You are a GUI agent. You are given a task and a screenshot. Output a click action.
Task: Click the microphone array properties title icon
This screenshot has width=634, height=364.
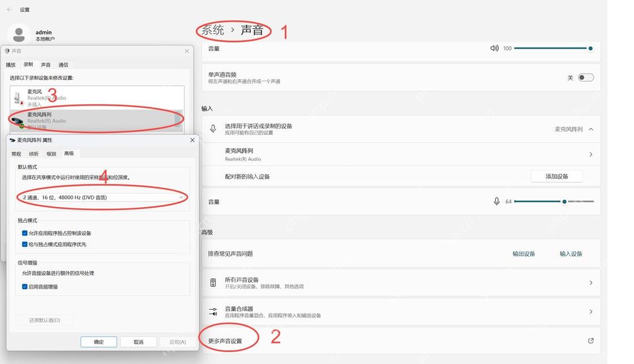(12, 140)
